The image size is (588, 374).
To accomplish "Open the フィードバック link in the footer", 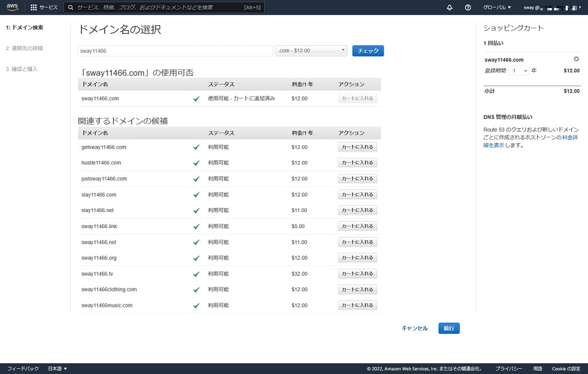I will coord(23,368).
